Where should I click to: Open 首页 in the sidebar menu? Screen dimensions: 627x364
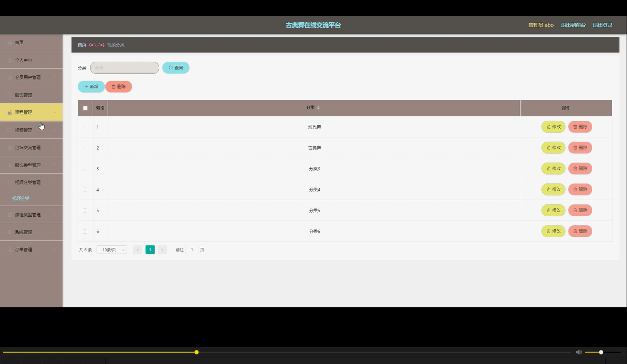[x=31, y=43]
